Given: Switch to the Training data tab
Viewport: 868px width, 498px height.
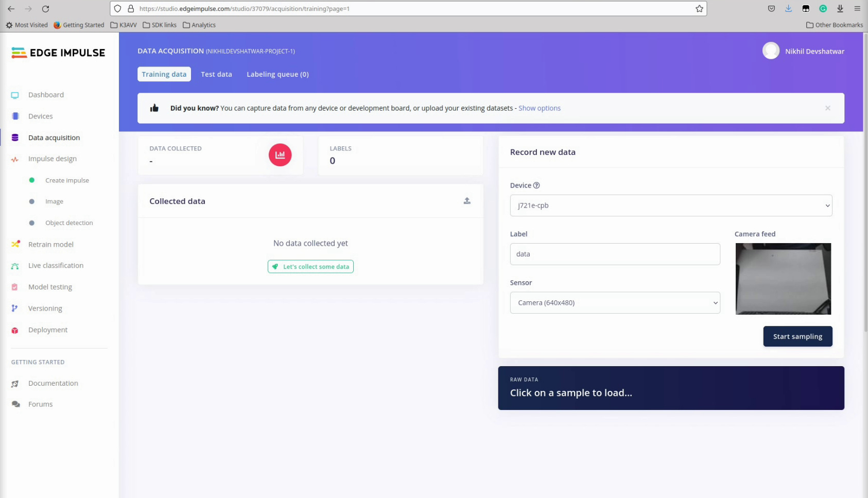Looking at the screenshot, I should [164, 74].
